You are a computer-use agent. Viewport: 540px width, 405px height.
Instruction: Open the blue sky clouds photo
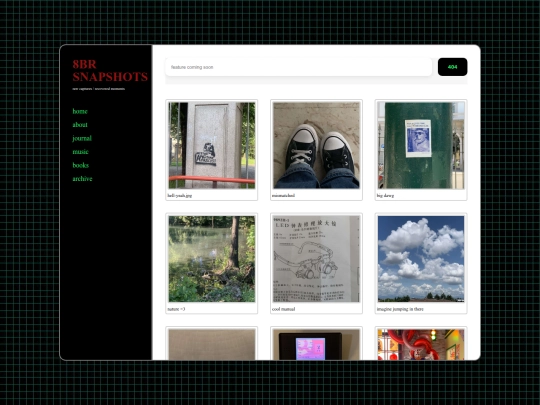tap(421, 259)
